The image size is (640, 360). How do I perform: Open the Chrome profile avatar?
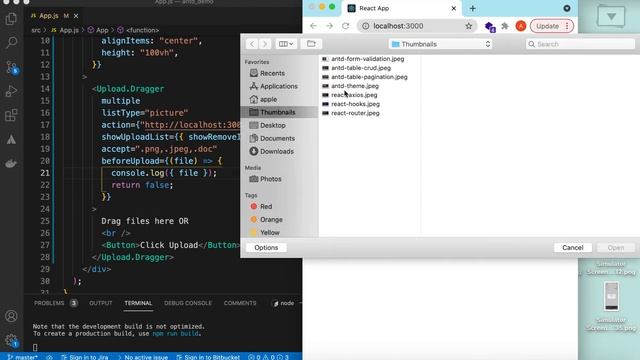point(520,26)
